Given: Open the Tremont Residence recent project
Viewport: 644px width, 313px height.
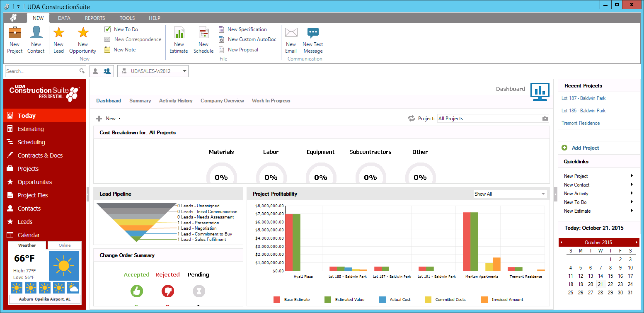Looking at the screenshot, I should [x=581, y=123].
